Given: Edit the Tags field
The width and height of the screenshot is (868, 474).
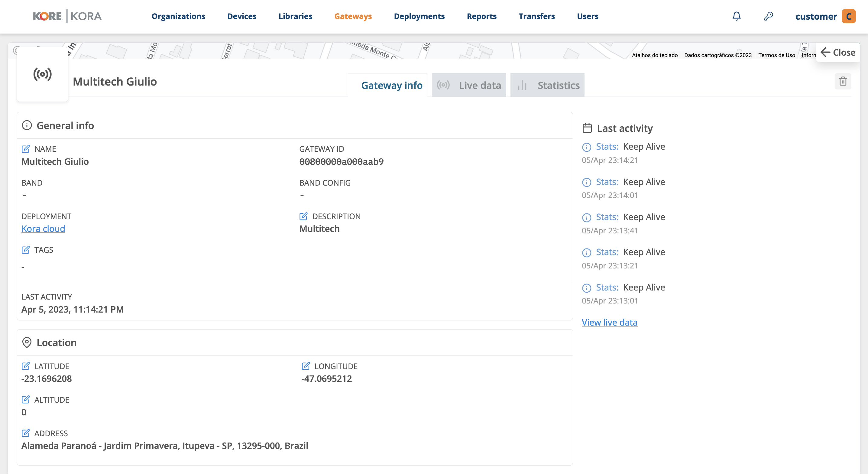Looking at the screenshot, I should pyautogui.click(x=26, y=250).
